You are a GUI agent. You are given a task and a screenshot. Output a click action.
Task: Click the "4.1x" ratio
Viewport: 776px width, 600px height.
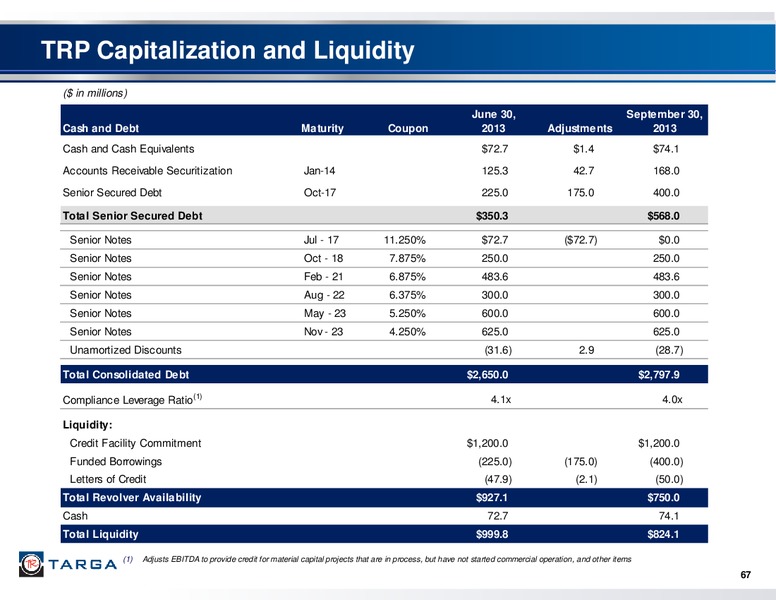[x=500, y=400]
